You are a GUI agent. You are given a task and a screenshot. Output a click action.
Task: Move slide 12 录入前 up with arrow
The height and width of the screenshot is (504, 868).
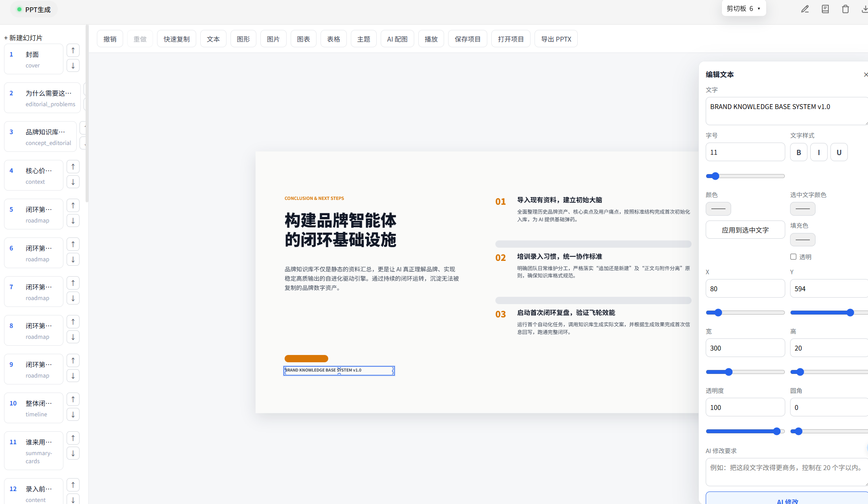[73, 485]
